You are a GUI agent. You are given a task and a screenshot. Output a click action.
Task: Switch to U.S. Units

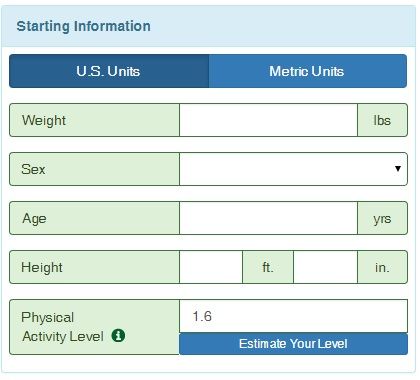[x=109, y=71]
